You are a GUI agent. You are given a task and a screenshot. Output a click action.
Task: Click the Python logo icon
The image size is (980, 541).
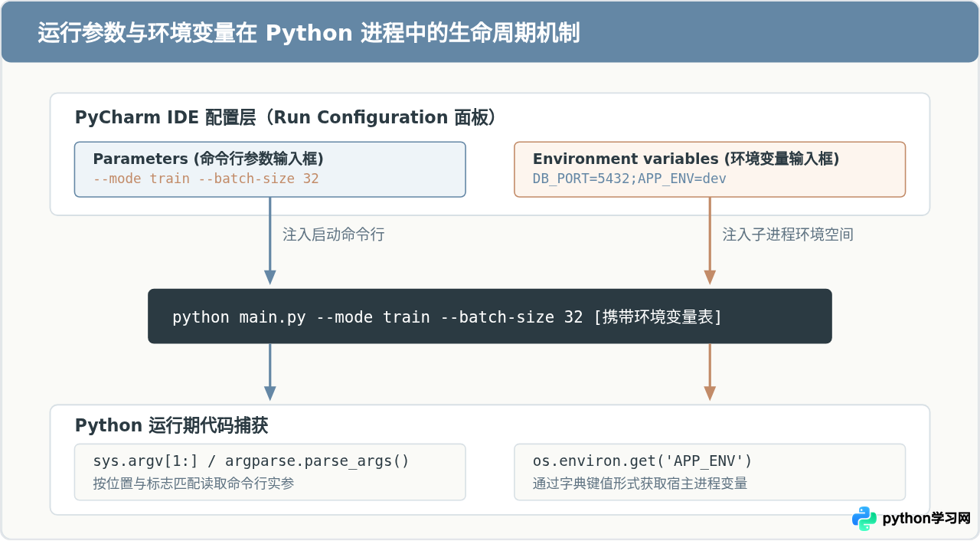(x=864, y=519)
